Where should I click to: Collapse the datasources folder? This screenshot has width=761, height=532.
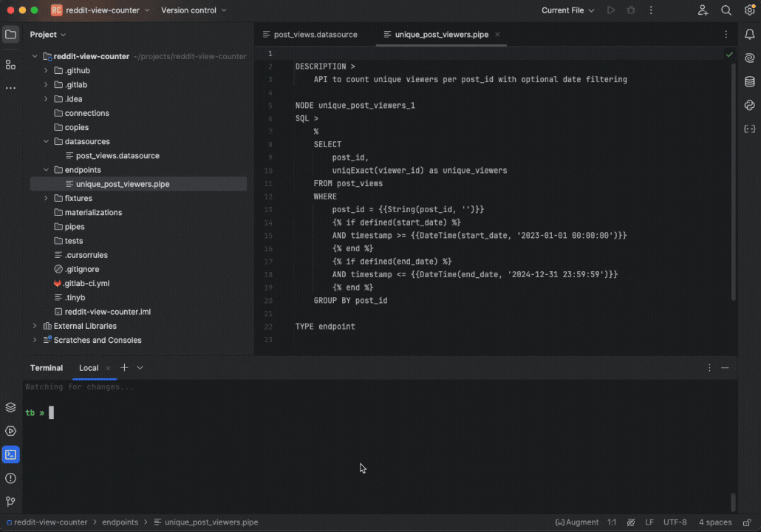click(x=46, y=141)
